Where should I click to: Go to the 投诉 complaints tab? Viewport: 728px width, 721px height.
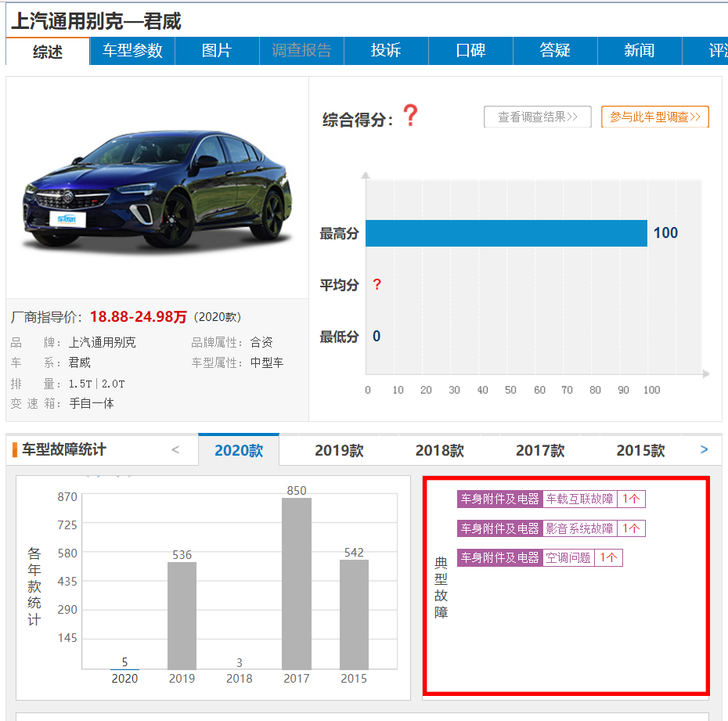[x=386, y=51]
